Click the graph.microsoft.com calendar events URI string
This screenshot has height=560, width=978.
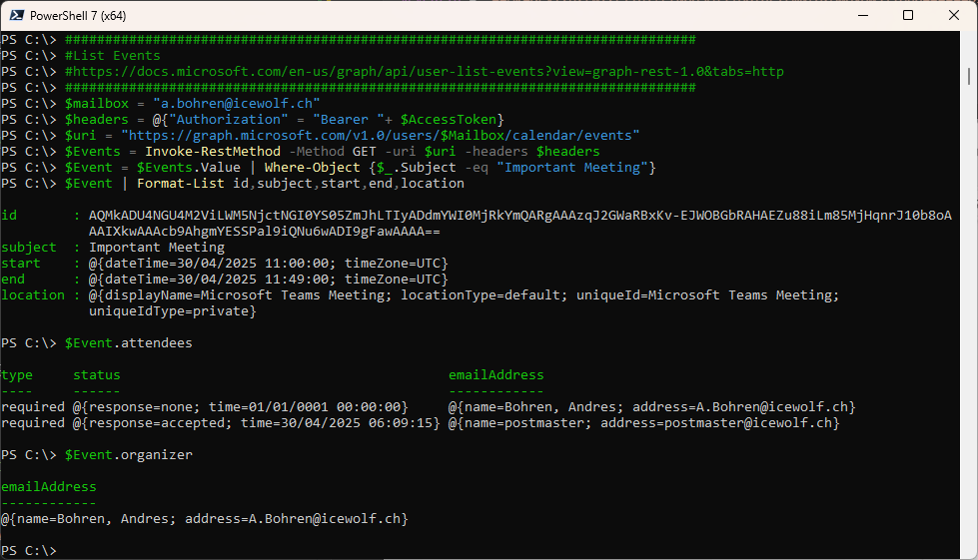click(381, 135)
